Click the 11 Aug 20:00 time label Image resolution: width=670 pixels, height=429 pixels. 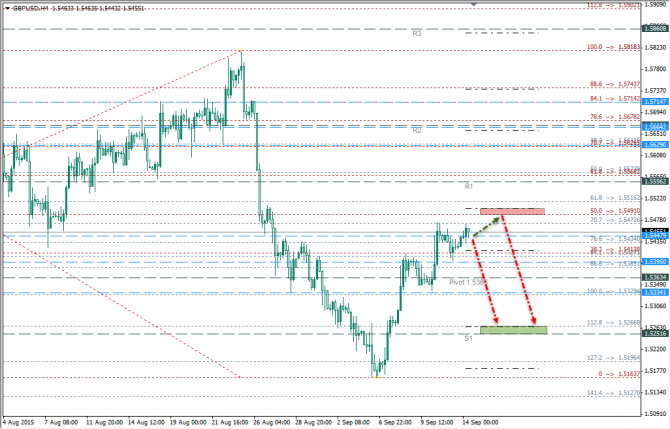click(104, 423)
